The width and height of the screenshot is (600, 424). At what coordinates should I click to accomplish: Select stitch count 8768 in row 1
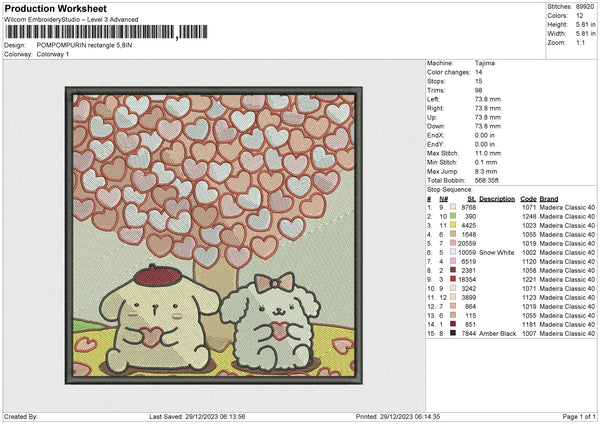[468, 207]
